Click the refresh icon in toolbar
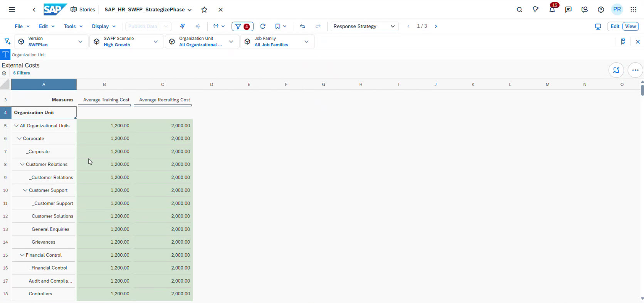644x303 pixels. pos(263,26)
